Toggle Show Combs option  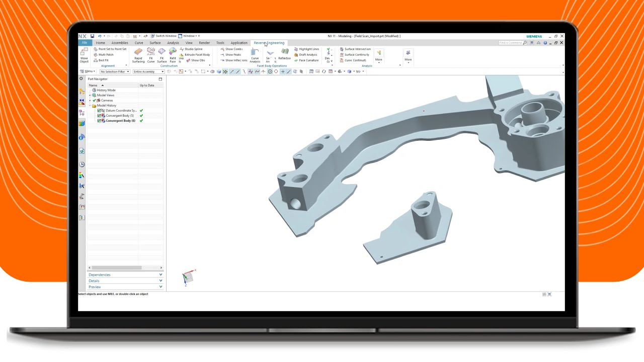pos(231,49)
